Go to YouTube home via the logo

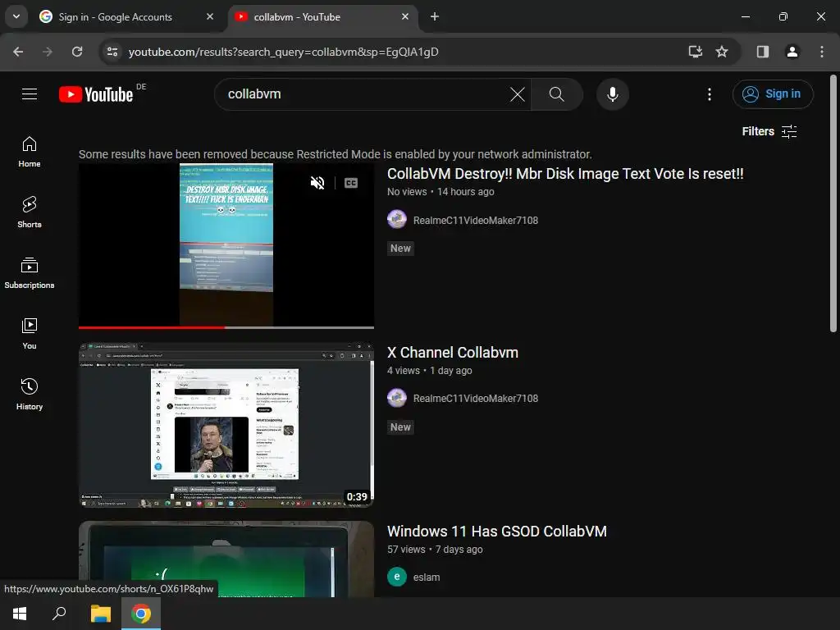[96, 94]
